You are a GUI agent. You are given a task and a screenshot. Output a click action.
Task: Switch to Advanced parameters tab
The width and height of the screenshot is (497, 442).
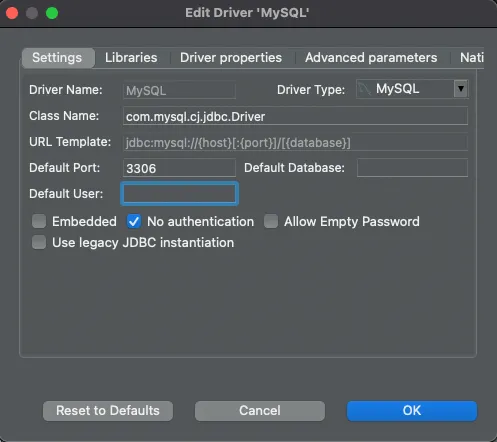pos(371,58)
